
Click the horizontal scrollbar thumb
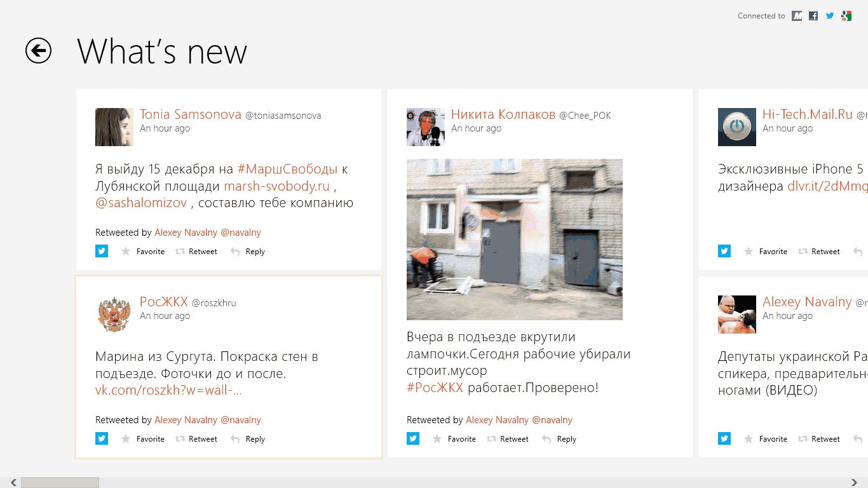click(x=60, y=483)
